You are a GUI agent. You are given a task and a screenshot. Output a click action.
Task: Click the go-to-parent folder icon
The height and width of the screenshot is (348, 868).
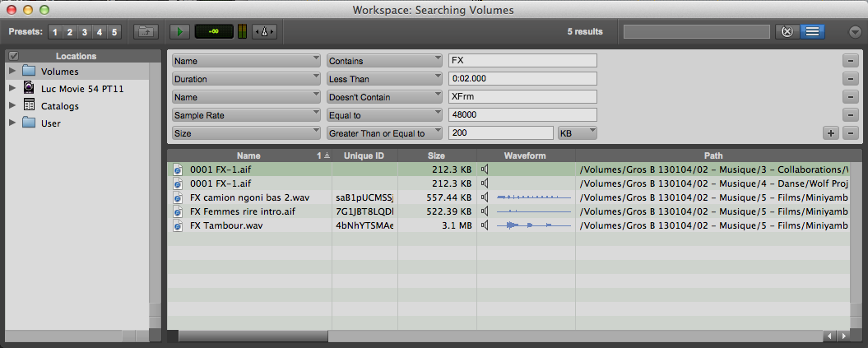tap(146, 32)
